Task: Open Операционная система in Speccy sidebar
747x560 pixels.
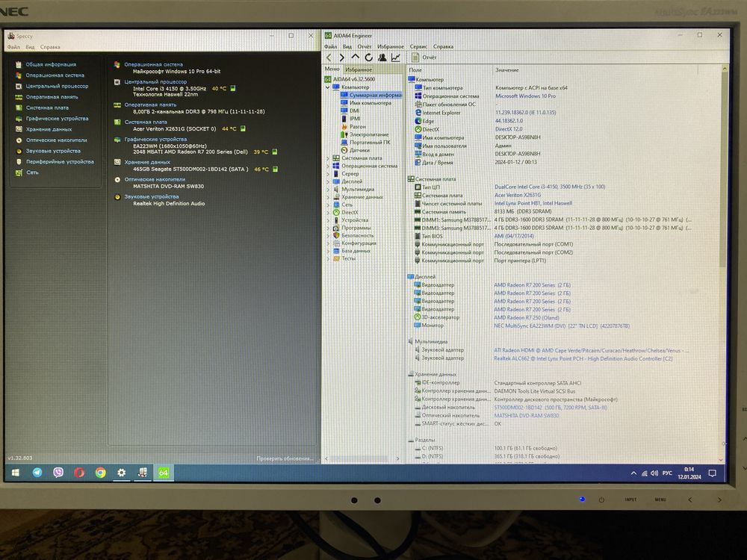Action: [50, 75]
